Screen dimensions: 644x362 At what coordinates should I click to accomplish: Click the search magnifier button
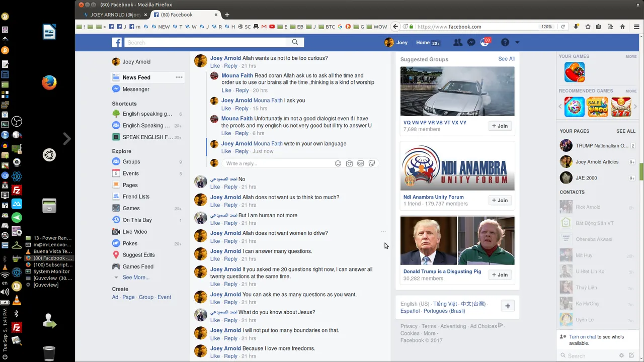coord(295,42)
